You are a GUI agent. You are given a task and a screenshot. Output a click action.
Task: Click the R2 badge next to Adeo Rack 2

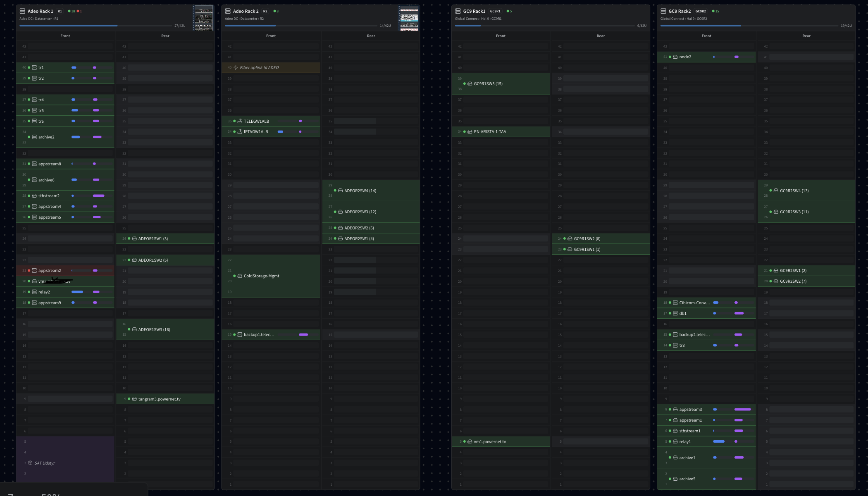[x=265, y=11]
